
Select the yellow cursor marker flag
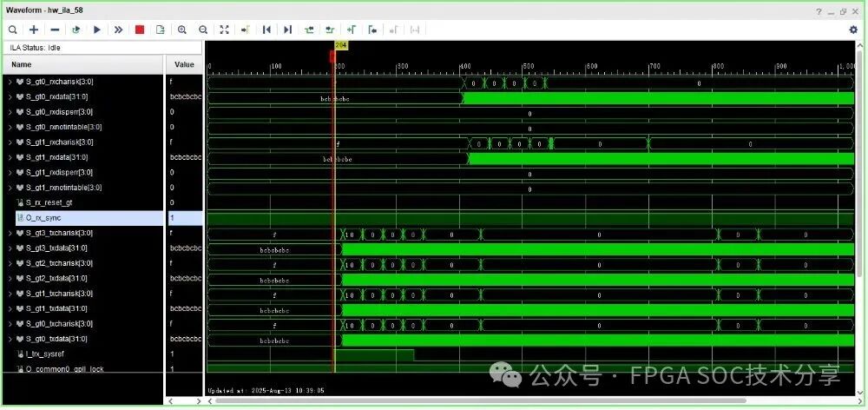click(x=341, y=45)
